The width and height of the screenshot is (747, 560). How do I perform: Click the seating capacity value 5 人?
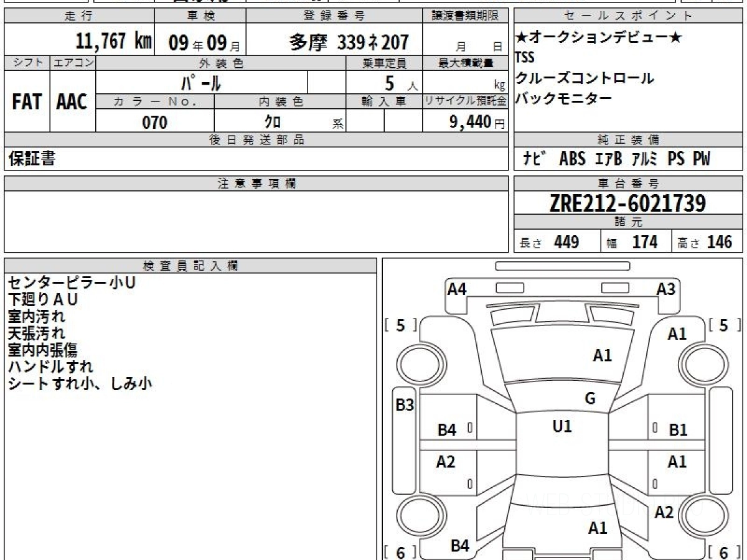pos(402,82)
